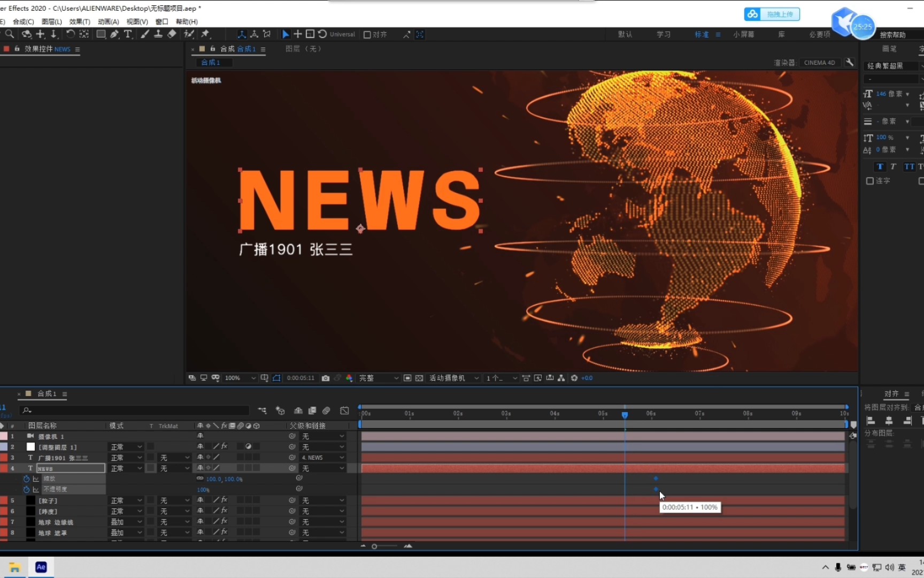Image resolution: width=924 pixels, height=578 pixels.
Task: Click the 0:00:05:11 timecode in viewer
Action: pos(301,378)
